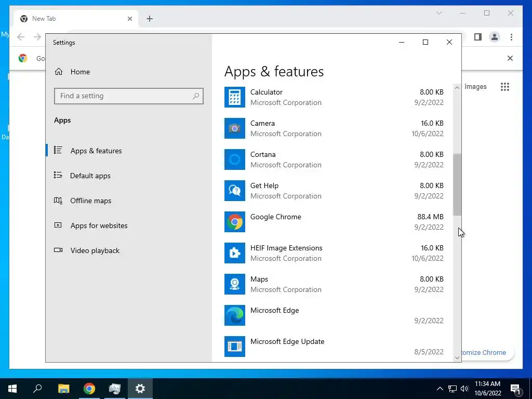532x399 pixels.
Task: Open the notification center icon
Action: tap(515, 389)
